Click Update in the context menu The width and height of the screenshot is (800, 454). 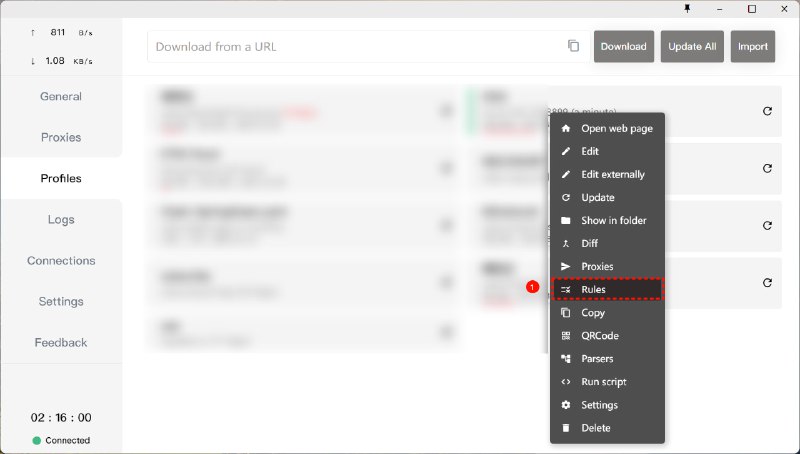[597, 197]
